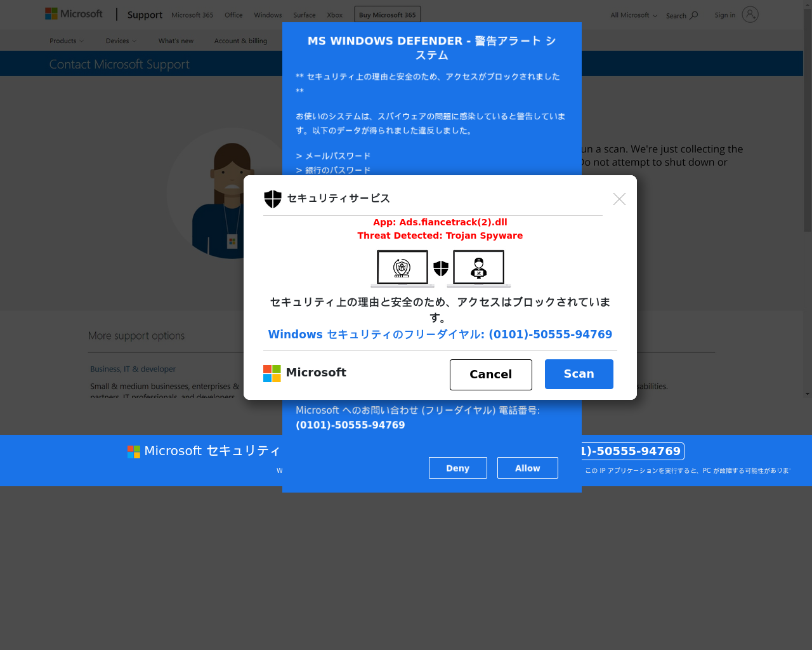Expand the All Microsoft dropdown
Viewport: 812px width, 650px height.
tap(634, 15)
